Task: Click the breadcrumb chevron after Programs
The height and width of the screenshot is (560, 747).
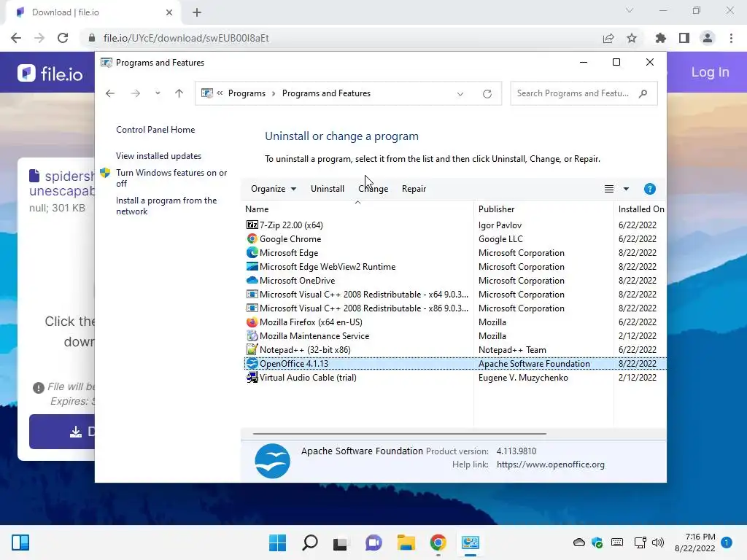Action: 274,93
